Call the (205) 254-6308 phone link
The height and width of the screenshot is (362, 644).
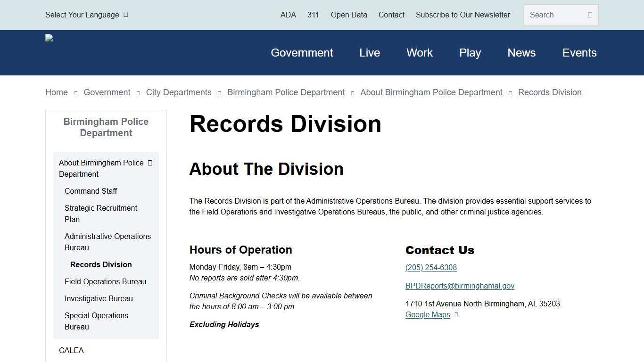click(x=431, y=267)
